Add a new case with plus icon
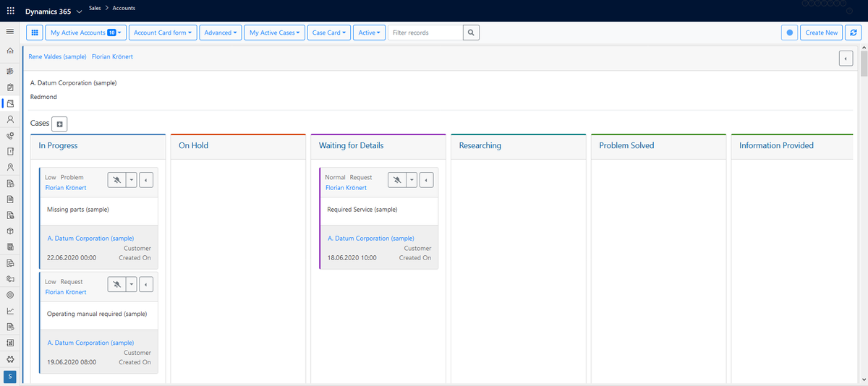 (60, 124)
